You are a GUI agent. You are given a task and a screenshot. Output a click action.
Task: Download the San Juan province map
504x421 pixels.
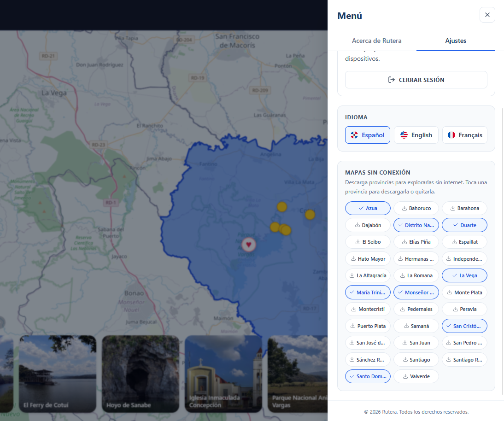[x=416, y=343]
